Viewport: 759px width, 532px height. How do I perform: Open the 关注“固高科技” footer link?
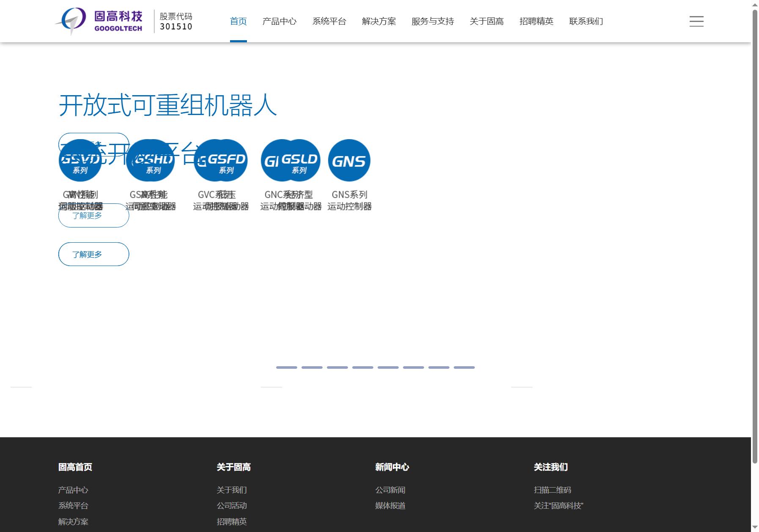pyautogui.click(x=559, y=505)
